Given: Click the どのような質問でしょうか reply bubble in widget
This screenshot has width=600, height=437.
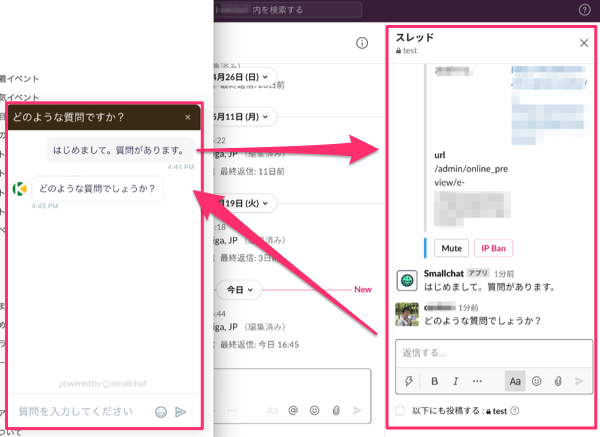Looking at the screenshot, I should [97, 188].
